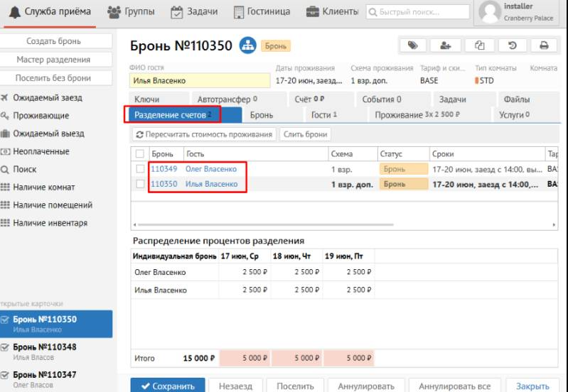This screenshot has height=392, width=568.
Task: Click the tag icon button
Action: pos(412,45)
